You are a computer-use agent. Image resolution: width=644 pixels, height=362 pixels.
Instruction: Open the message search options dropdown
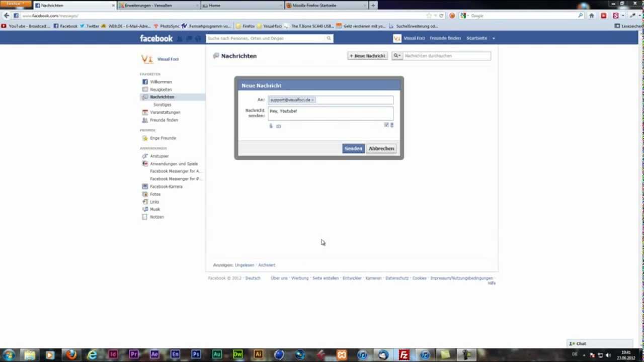point(397,56)
